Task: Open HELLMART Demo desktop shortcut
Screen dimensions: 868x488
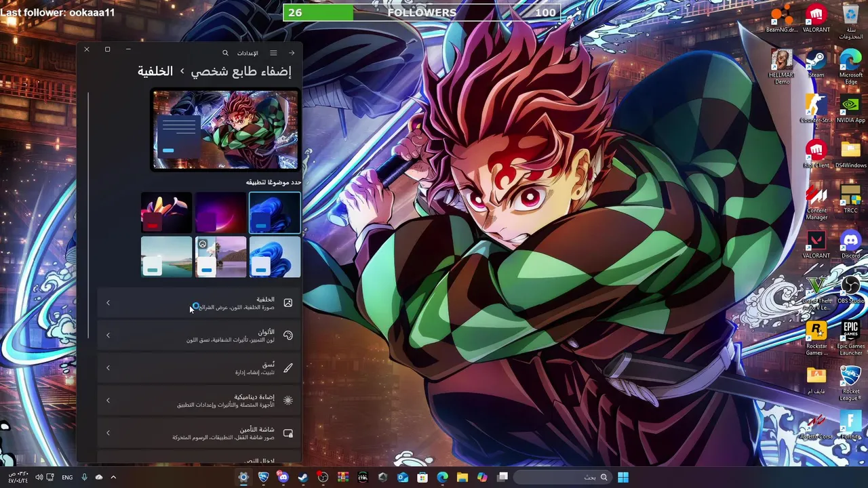Action: pyautogui.click(x=782, y=67)
